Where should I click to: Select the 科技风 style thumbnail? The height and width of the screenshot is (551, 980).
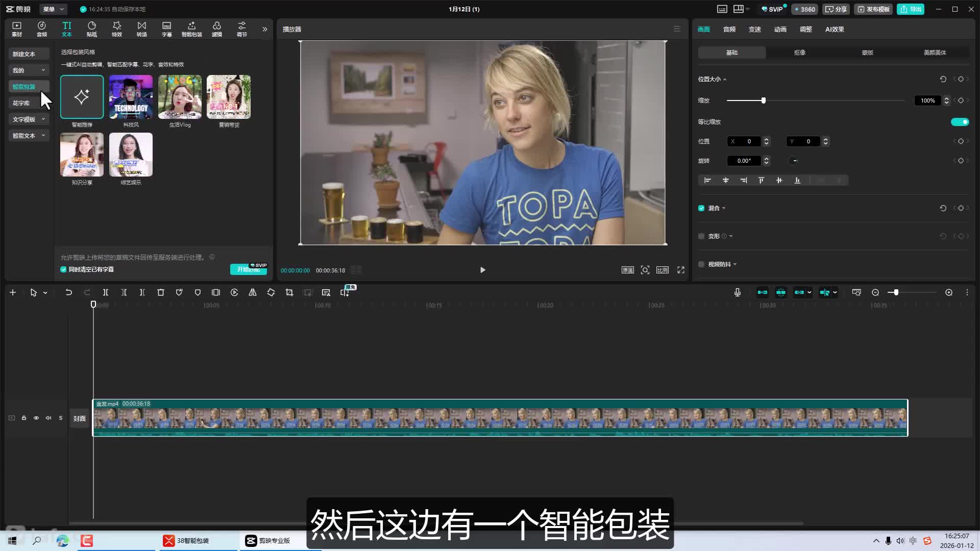(131, 97)
